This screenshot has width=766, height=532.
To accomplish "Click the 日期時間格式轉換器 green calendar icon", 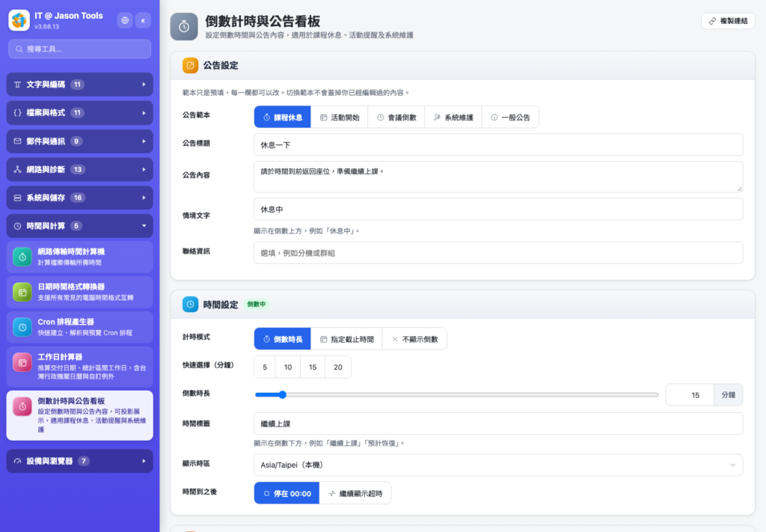I will (x=22, y=292).
